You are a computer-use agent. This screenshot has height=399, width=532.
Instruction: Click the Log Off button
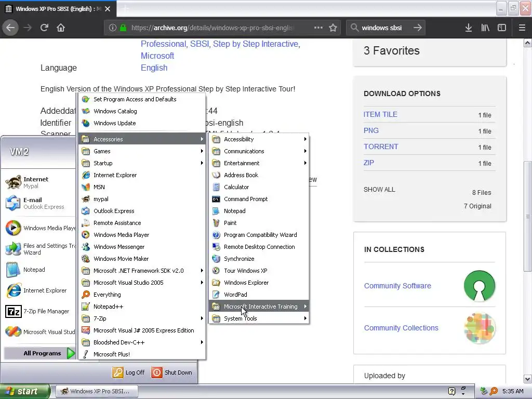(x=129, y=373)
